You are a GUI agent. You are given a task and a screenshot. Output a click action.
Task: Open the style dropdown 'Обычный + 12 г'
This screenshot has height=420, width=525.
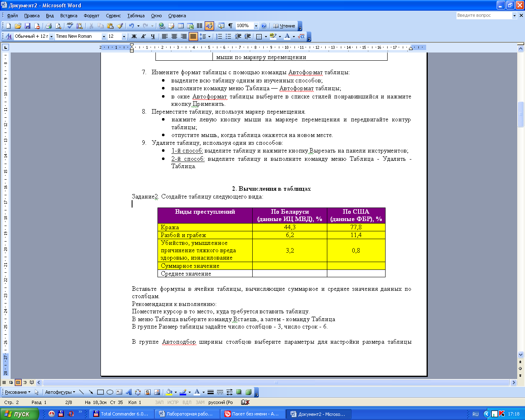click(x=51, y=37)
